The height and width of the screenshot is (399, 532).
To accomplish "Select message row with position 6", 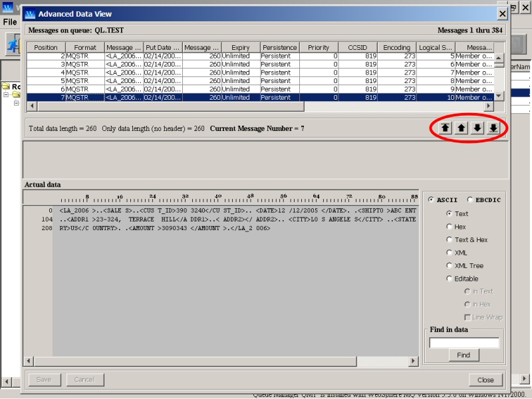I will [x=260, y=89].
